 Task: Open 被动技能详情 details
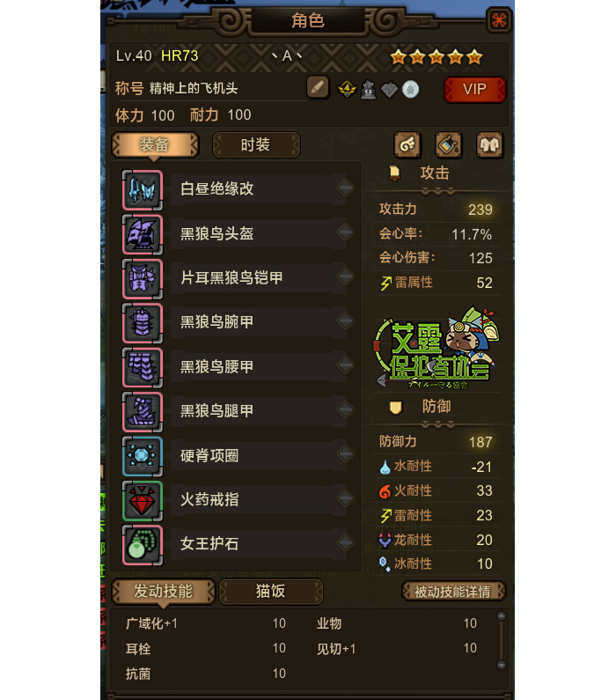[x=453, y=592]
